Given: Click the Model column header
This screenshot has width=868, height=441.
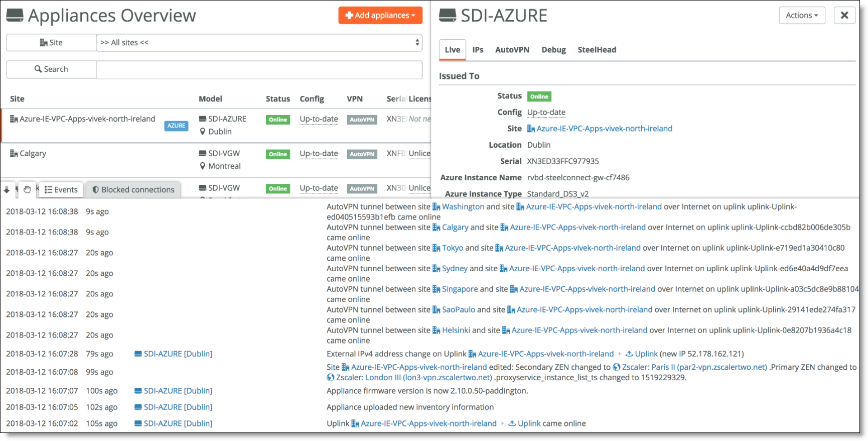Looking at the screenshot, I should (x=210, y=99).
